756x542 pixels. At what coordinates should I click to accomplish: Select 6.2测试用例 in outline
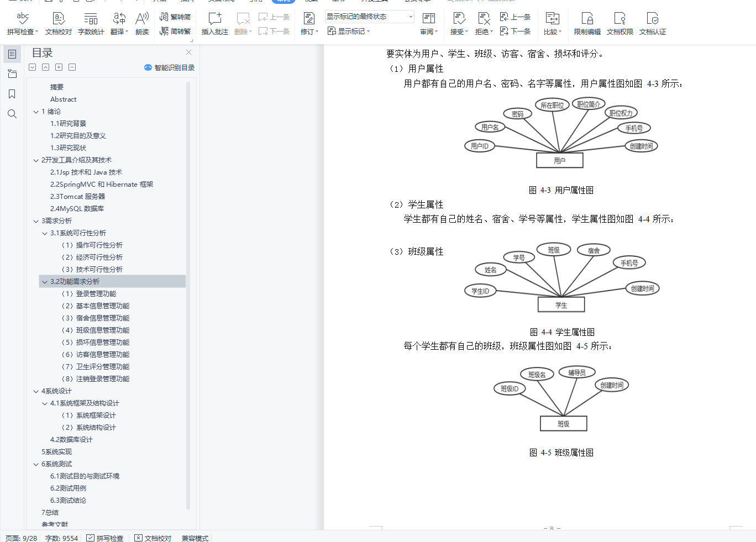tap(68, 488)
